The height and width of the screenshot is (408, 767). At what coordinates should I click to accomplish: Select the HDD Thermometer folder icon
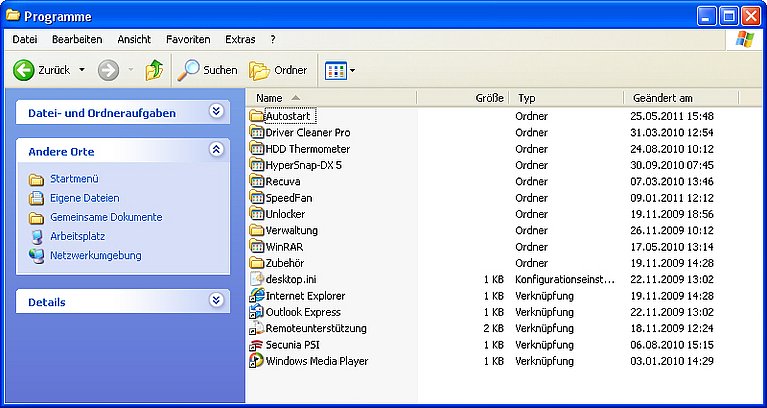[257, 149]
